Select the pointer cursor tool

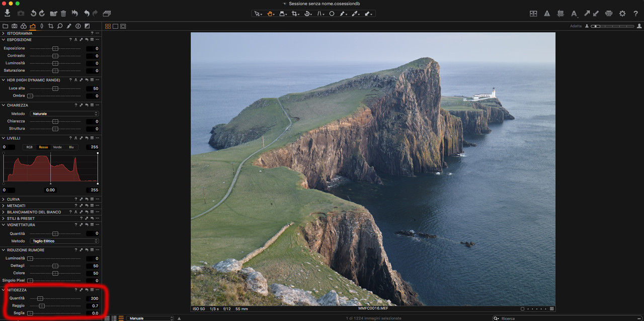257,14
